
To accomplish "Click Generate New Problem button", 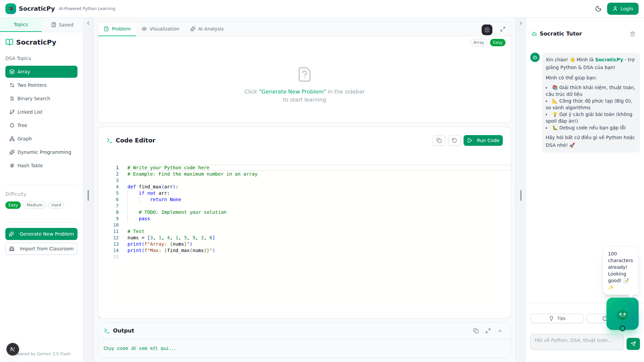I will [x=41, y=234].
